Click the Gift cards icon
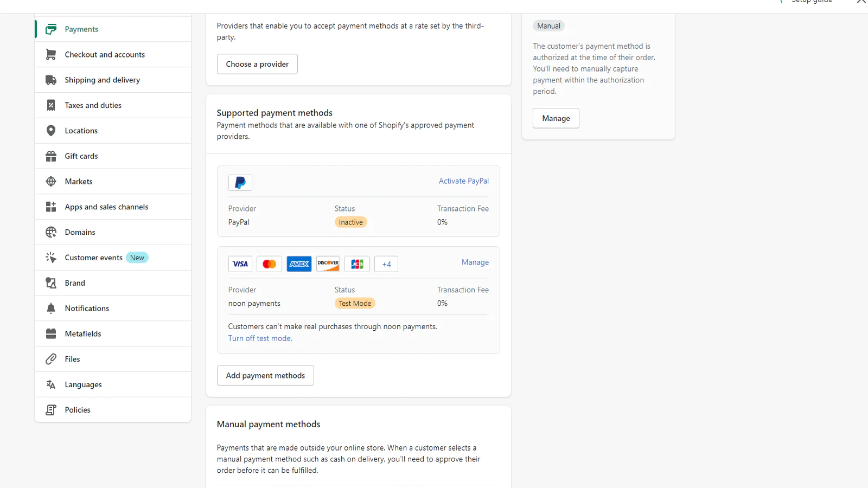The height and width of the screenshot is (488, 868). pos(51,156)
